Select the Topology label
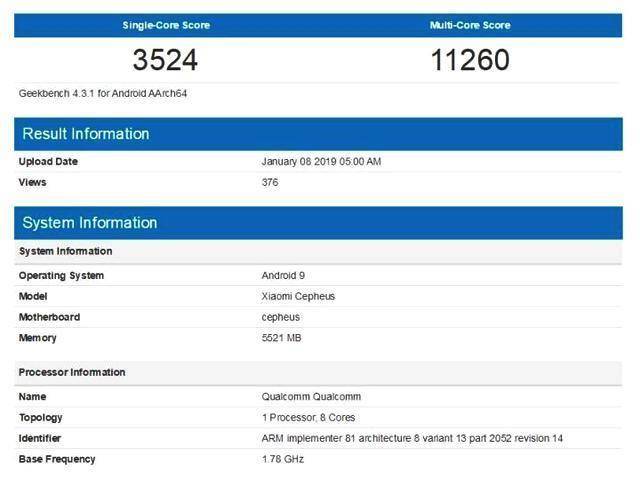 click(x=40, y=418)
